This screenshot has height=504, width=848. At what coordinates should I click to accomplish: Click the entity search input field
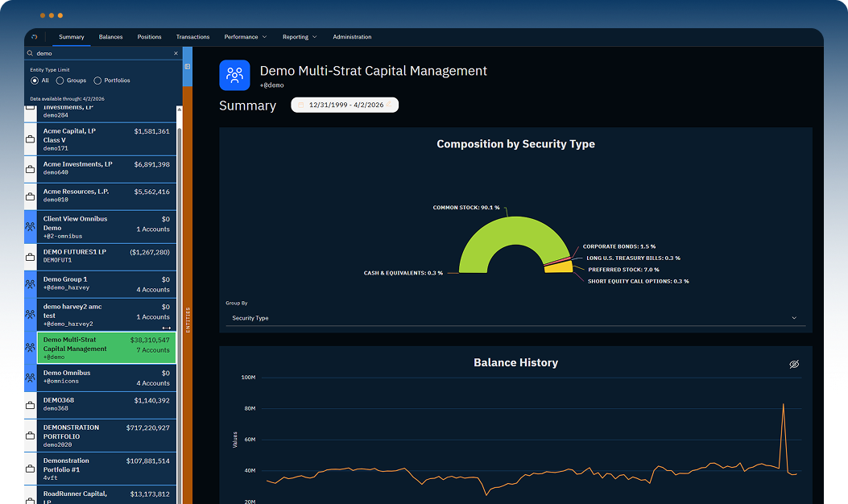[x=103, y=53]
